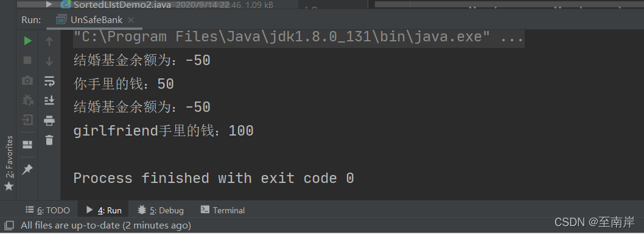Click the Up the Stack Trace arrow

click(49, 41)
